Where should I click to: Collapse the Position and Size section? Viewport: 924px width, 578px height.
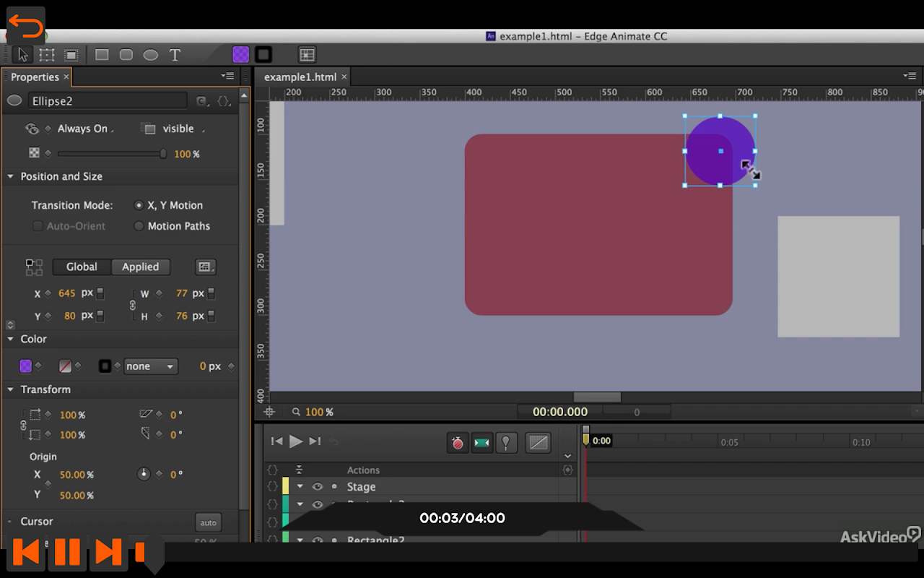tap(11, 176)
